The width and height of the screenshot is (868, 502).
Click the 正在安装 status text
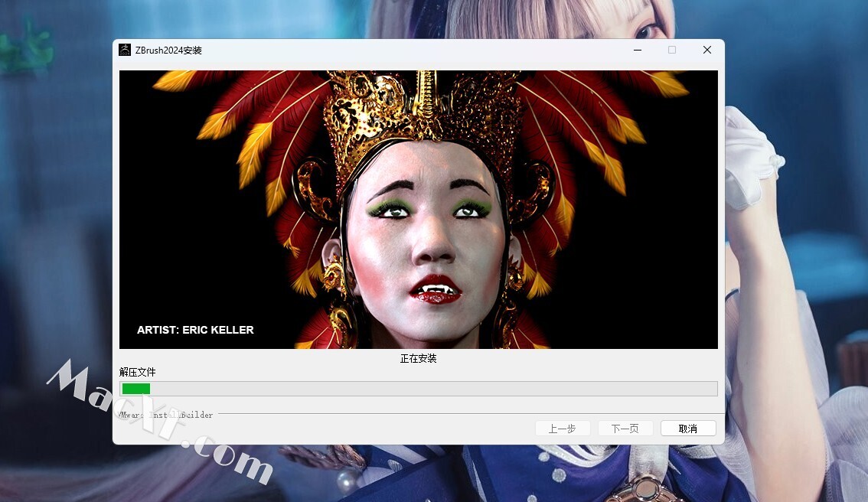(x=419, y=359)
